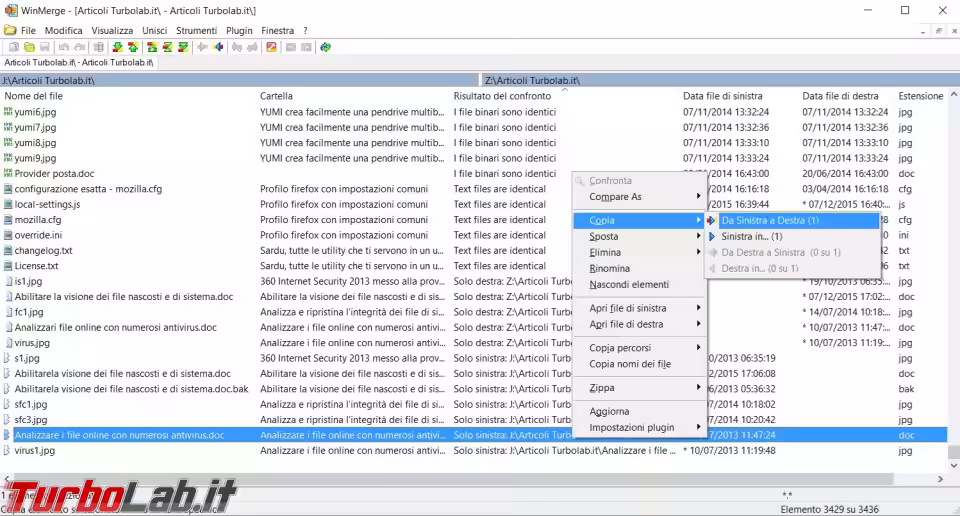Click the file icon beside yumi6.jpg
The image size is (960, 516).
click(x=8, y=112)
